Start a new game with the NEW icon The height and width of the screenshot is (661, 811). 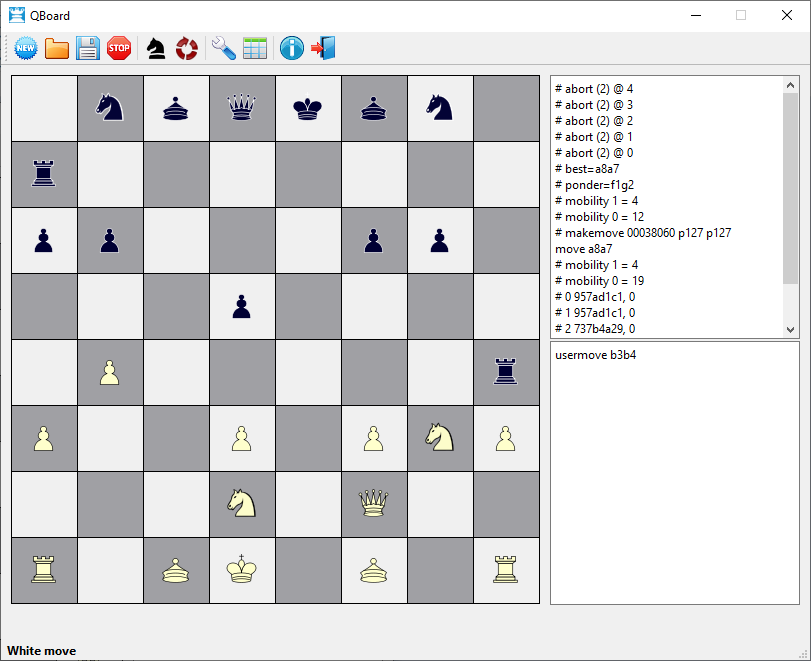click(x=25, y=49)
